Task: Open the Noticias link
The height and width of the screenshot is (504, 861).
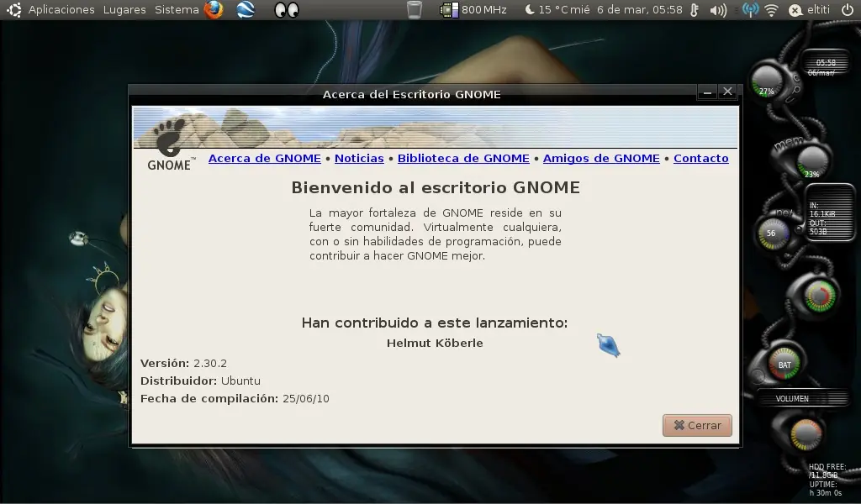Action: coord(359,159)
